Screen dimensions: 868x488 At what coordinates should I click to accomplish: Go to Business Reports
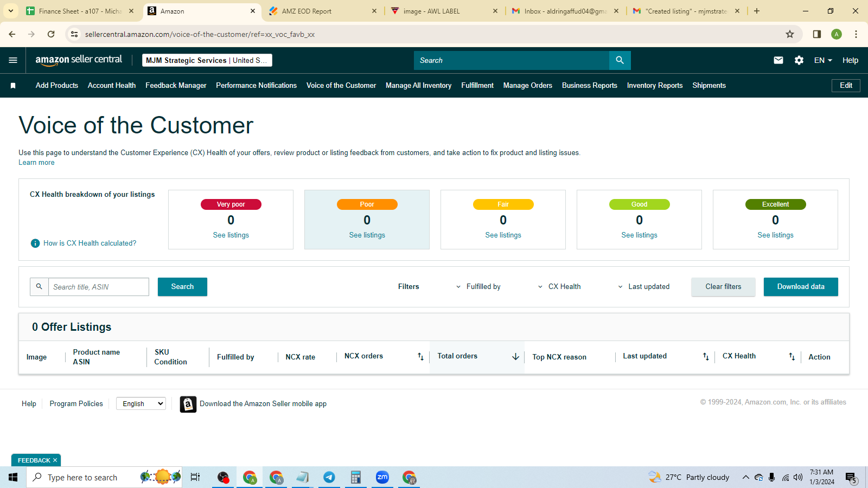(590, 86)
